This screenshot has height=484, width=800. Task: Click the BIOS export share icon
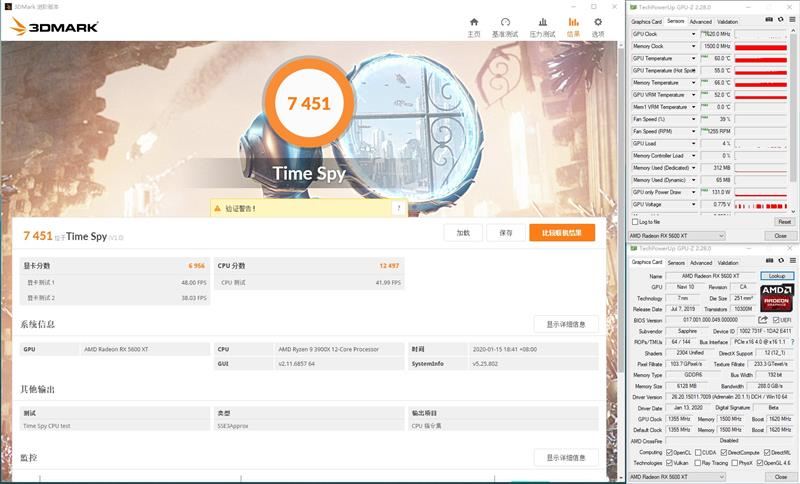click(x=763, y=320)
